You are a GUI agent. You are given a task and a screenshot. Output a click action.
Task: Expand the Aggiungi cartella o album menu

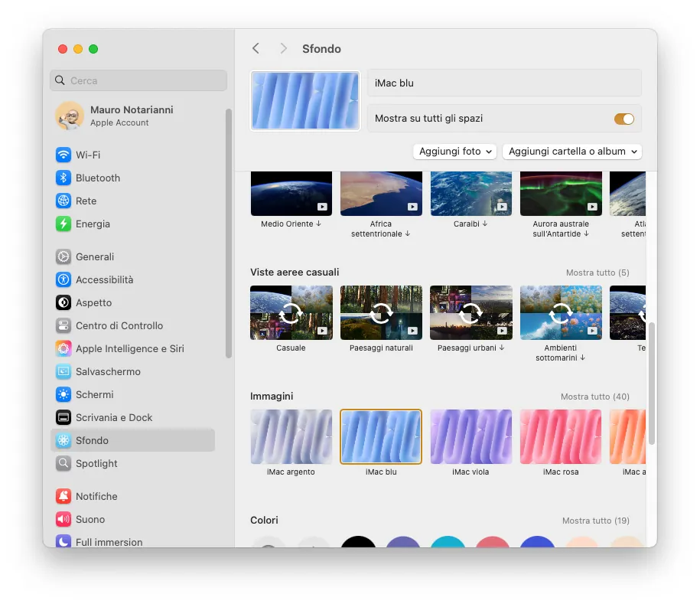572,152
